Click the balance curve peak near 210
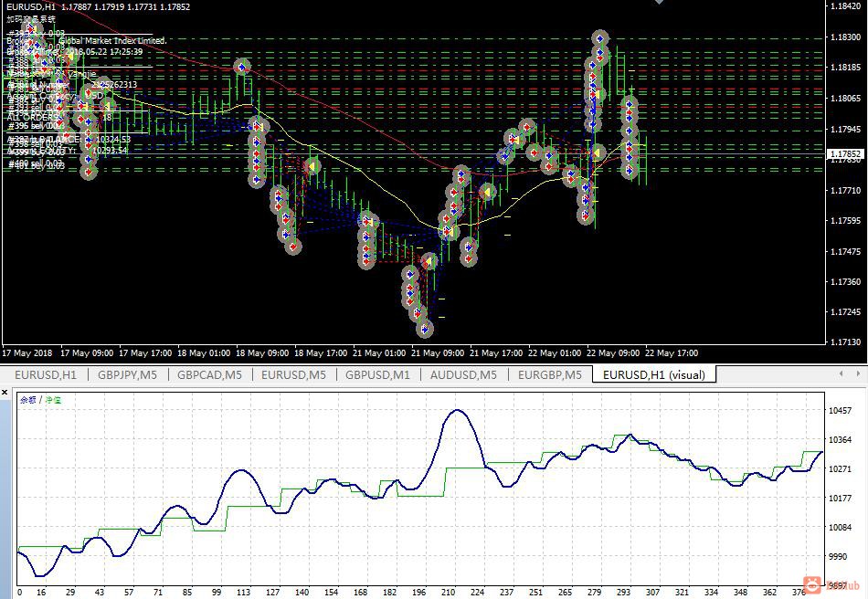The height and width of the screenshot is (599, 868). coord(457,411)
